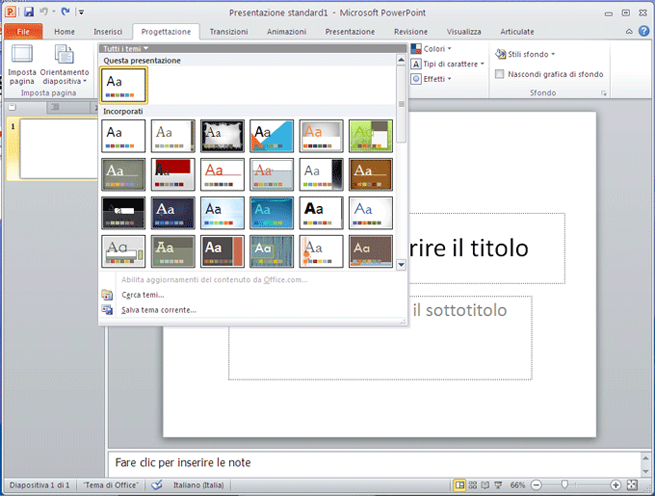
Task: Switch to the Slides pane tab icon
Action: 13,107
